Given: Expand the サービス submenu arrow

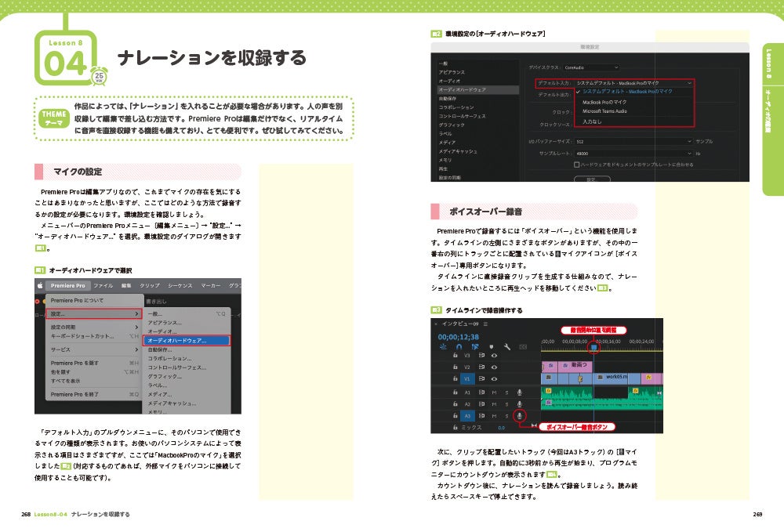Looking at the screenshot, I should pos(136,349).
